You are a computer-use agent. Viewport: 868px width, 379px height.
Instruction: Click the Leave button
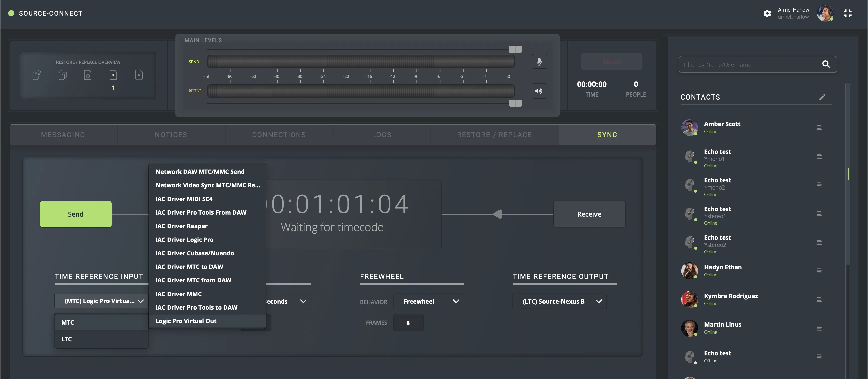tap(612, 62)
